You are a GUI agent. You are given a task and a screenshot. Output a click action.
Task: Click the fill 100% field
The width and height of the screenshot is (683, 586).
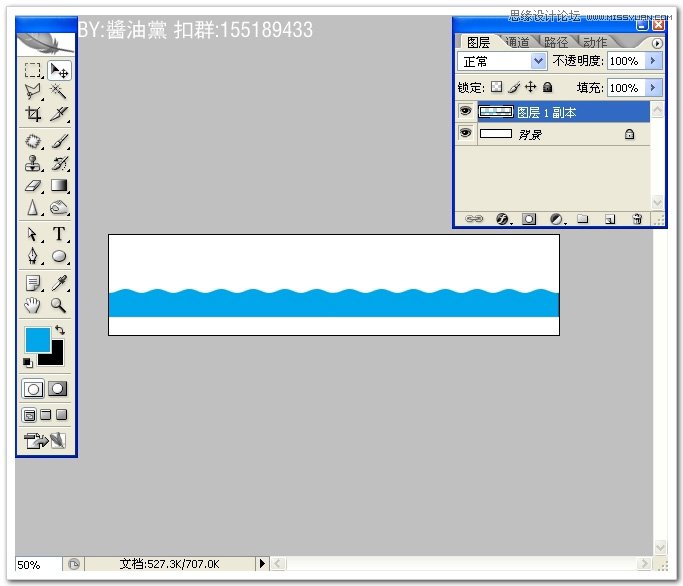coord(626,88)
